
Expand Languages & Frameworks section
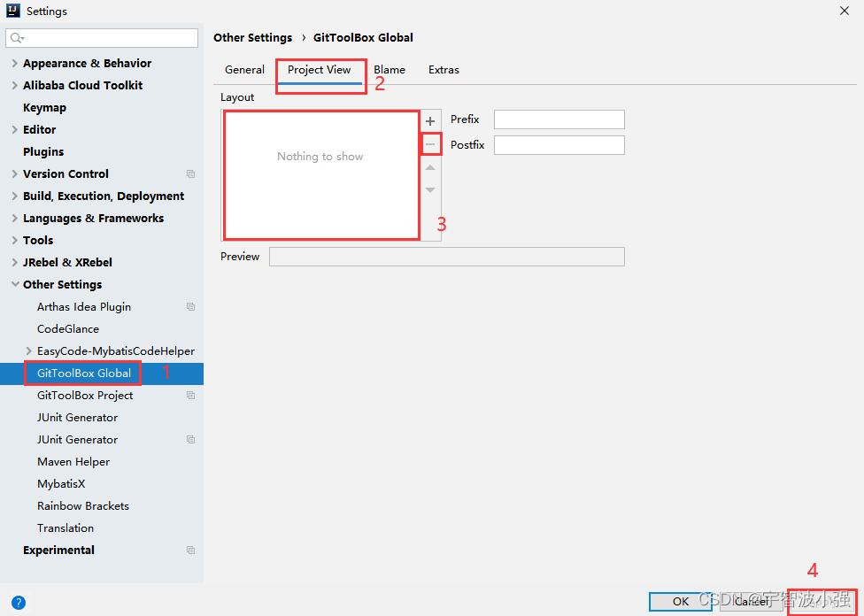coord(14,219)
